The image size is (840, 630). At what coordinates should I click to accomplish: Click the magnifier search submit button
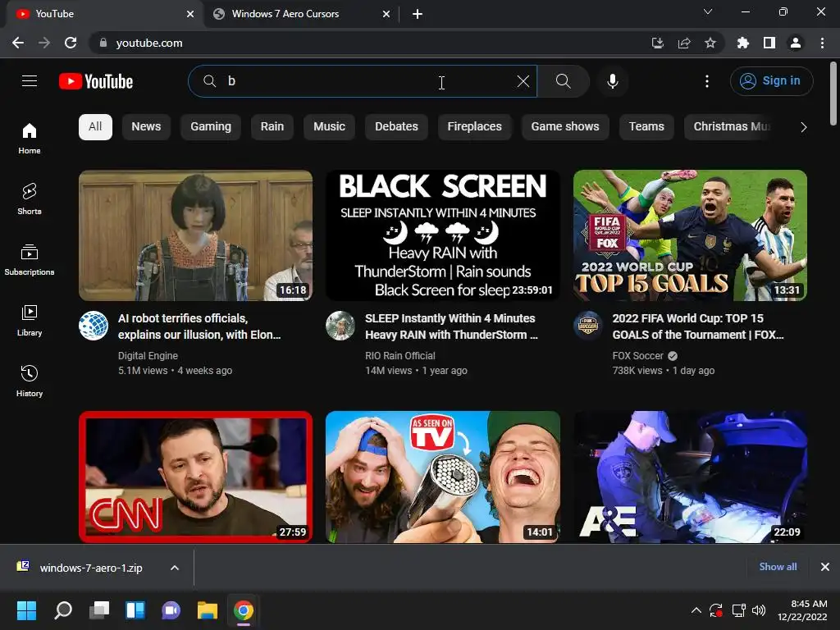coord(563,81)
